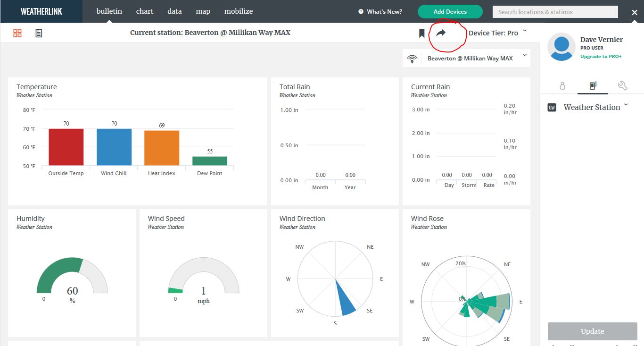Image resolution: width=644 pixels, height=346 pixels.
Task: Click the Humidity gauge showing 60
Action: pos(72,276)
